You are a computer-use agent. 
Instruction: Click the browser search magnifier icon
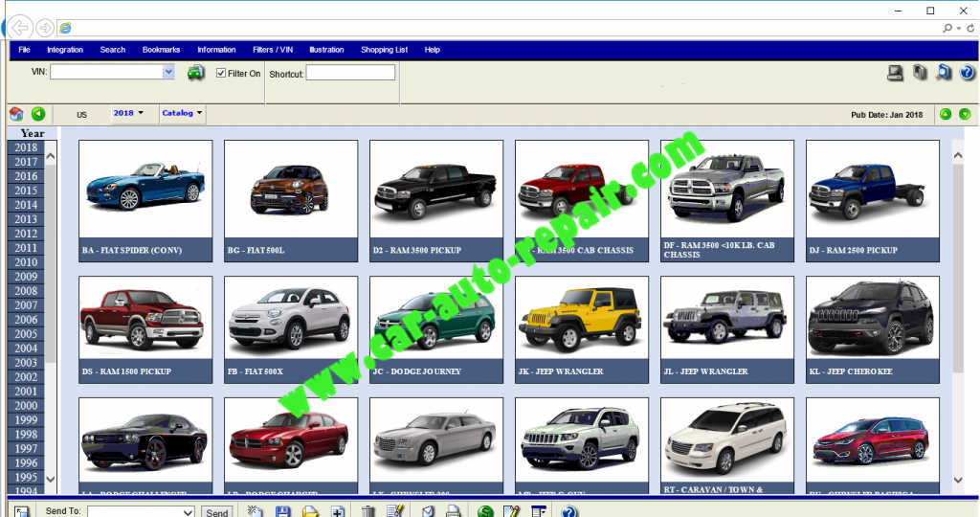(947, 28)
